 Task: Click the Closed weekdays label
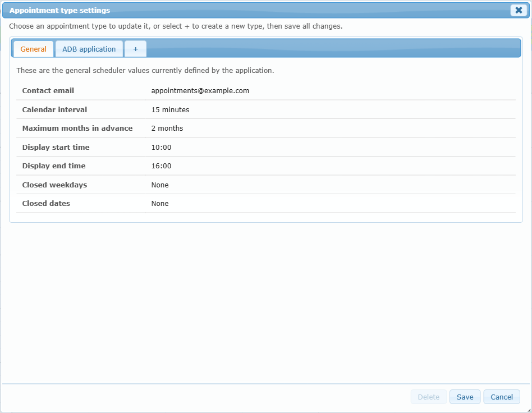pyautogui.click(x=54, y=185)
